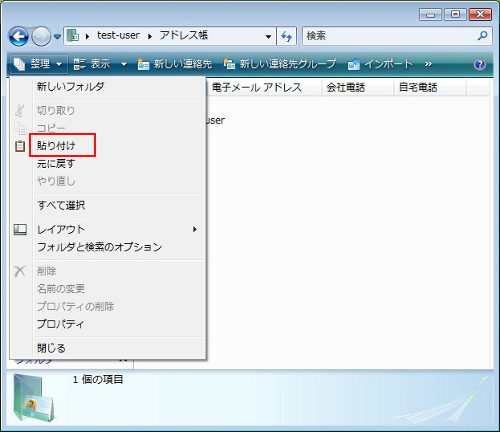This screenshot has height=432, width=500.
Task: Click the Back navigation arrow
Action: 19,36
